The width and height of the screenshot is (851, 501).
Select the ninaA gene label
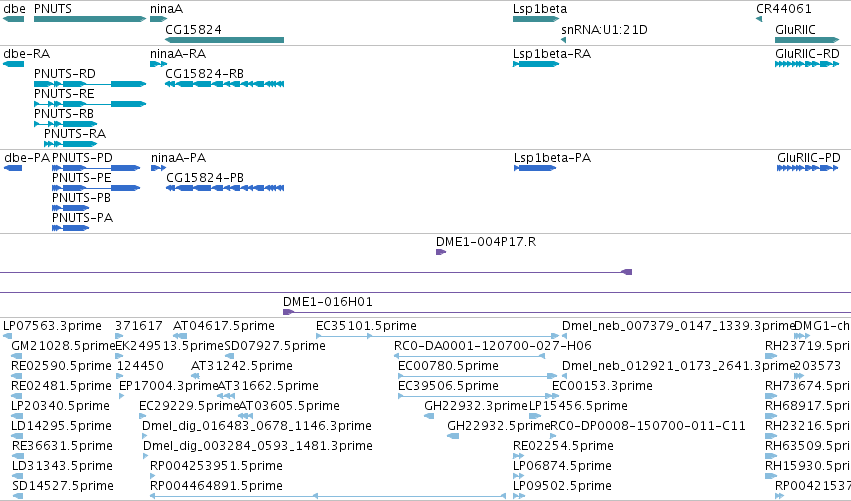point(167,9)
